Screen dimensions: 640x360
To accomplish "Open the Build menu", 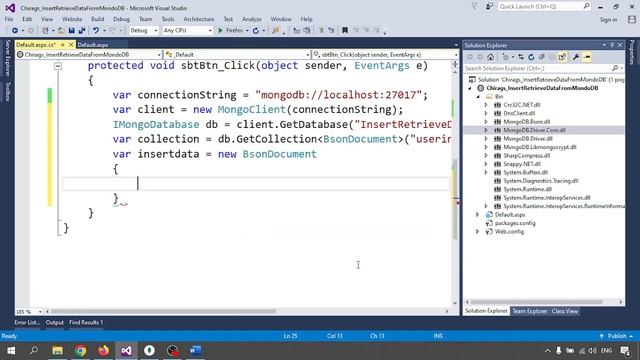I will click(x=98, y=19).
